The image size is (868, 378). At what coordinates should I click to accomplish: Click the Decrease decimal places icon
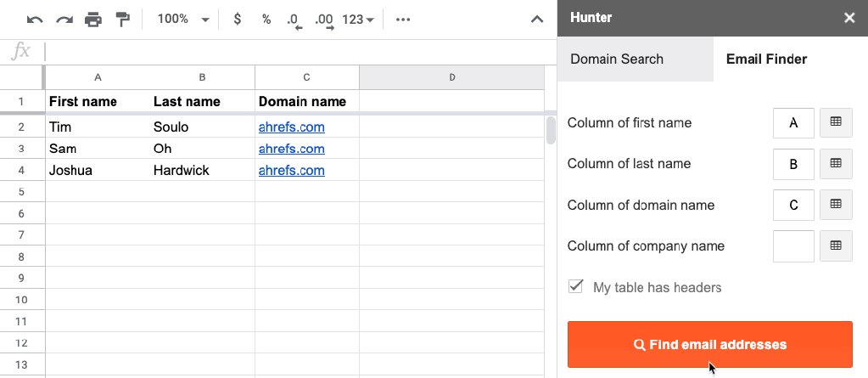click(x=294, y=20)
